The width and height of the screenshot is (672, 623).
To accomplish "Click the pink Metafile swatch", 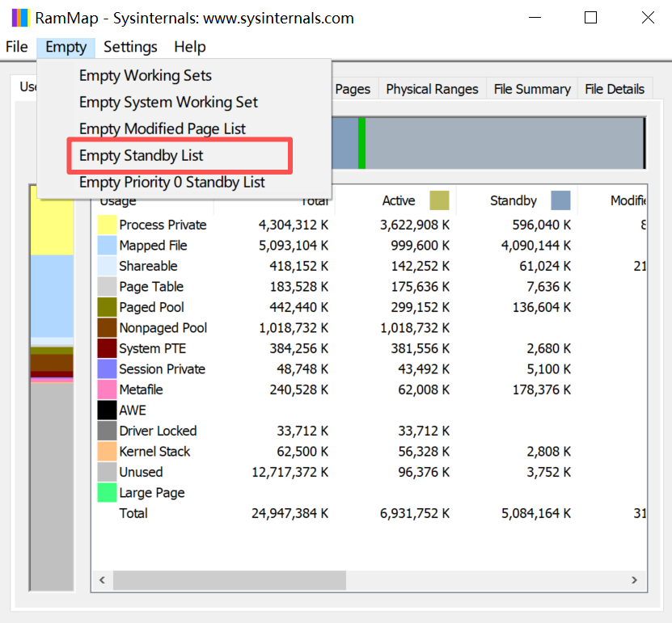I will pos(107,389).
